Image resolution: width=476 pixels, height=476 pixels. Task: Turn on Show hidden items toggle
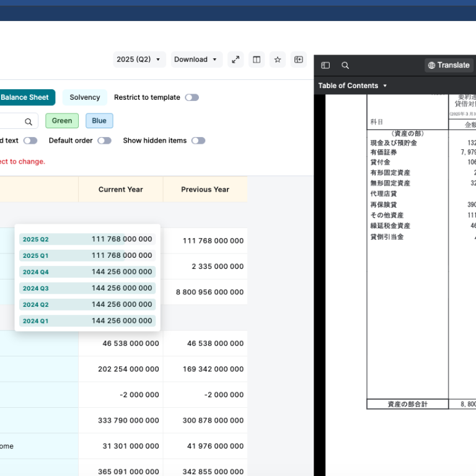coord(198,141)
